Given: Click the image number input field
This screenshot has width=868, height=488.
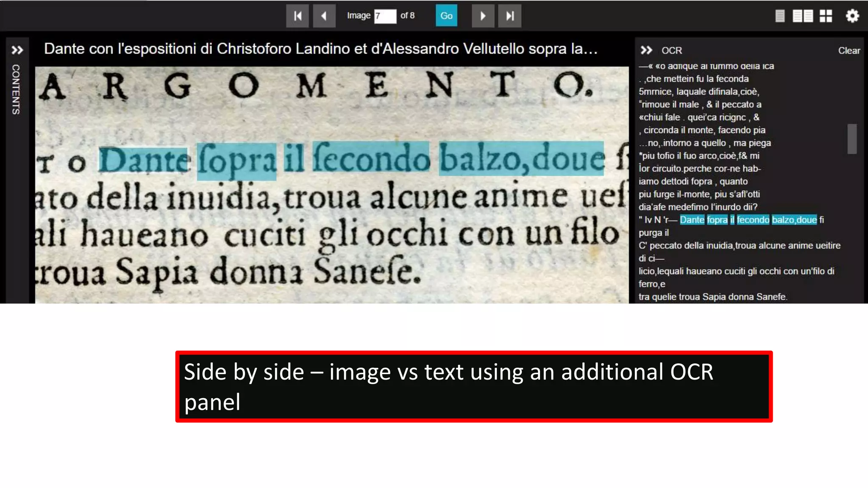Looking at the screenshot, I should coord(385,16).
